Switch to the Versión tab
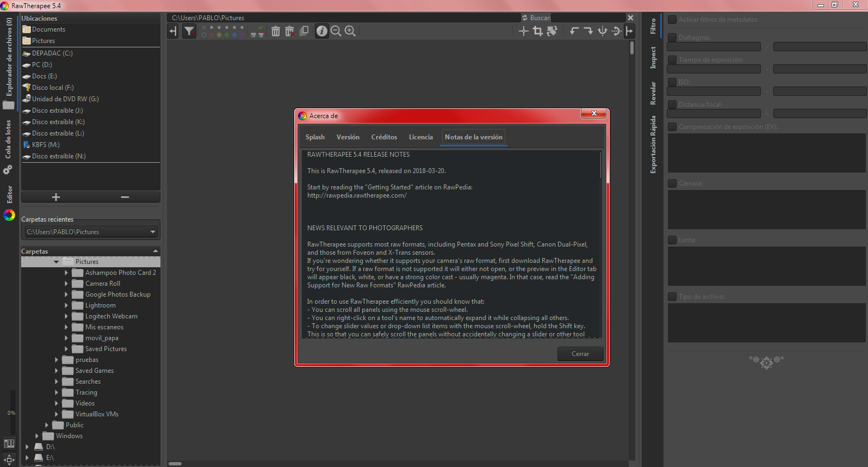 [x=348, y=137]
